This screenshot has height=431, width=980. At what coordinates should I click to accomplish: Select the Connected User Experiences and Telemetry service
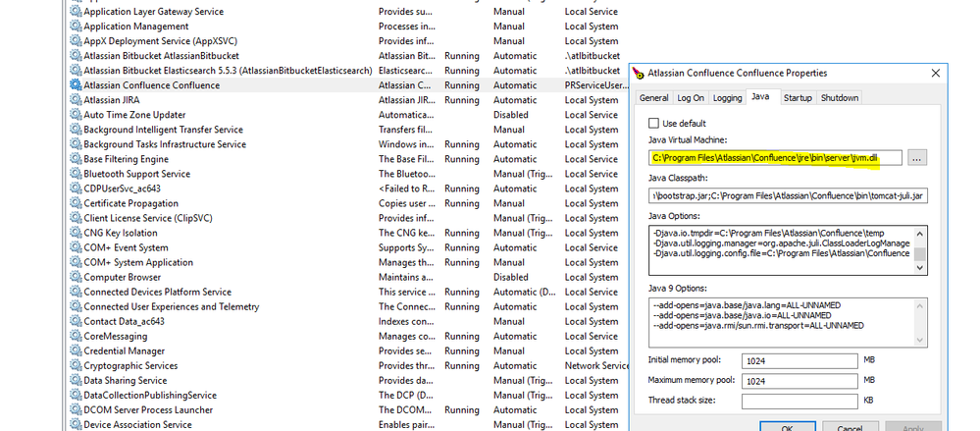point(347,306)
